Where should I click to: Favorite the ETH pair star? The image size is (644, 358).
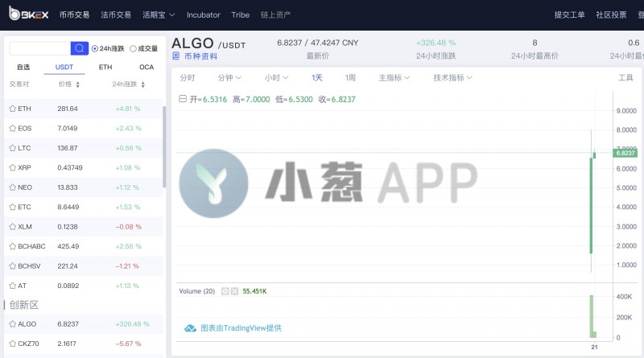click(x=13, y=109)
